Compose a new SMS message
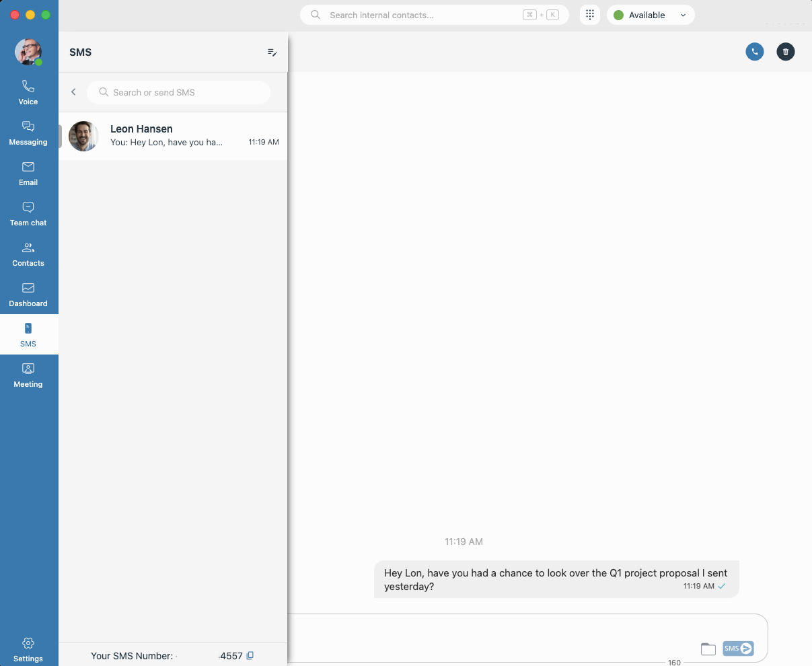This screenshot has height=666, width=812. point(272,52)
